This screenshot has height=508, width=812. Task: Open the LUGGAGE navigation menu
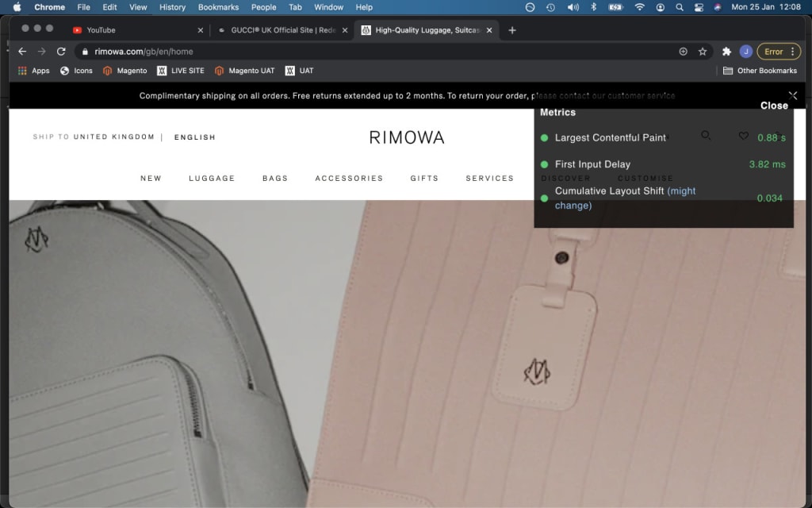pos(212,179)
